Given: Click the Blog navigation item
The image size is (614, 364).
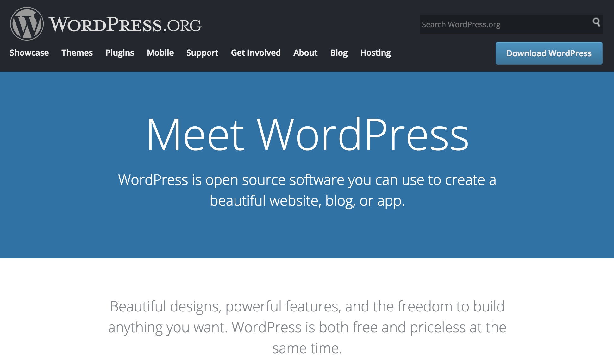Looking at the screenshot, I should (338, 53).
